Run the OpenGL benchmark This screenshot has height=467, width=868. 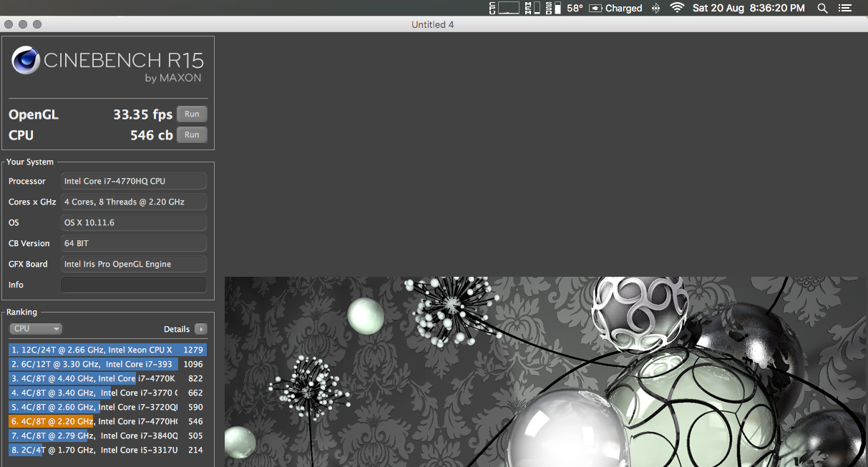[192, 114]
